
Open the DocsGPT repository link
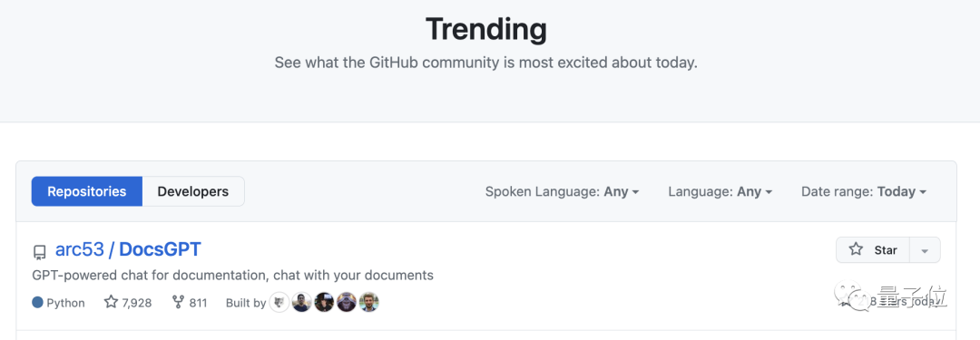(160, 249)
